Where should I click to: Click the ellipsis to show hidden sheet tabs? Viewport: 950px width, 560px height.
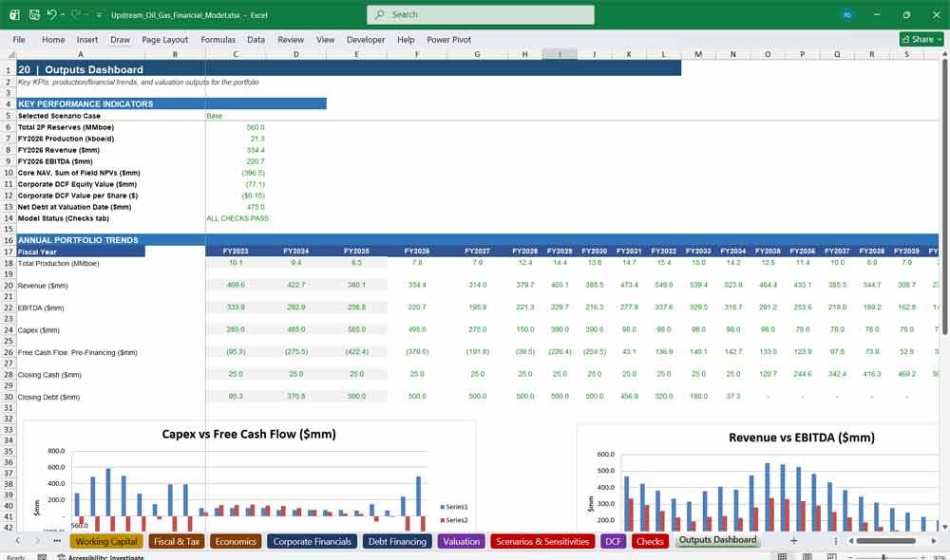(57, 541)
